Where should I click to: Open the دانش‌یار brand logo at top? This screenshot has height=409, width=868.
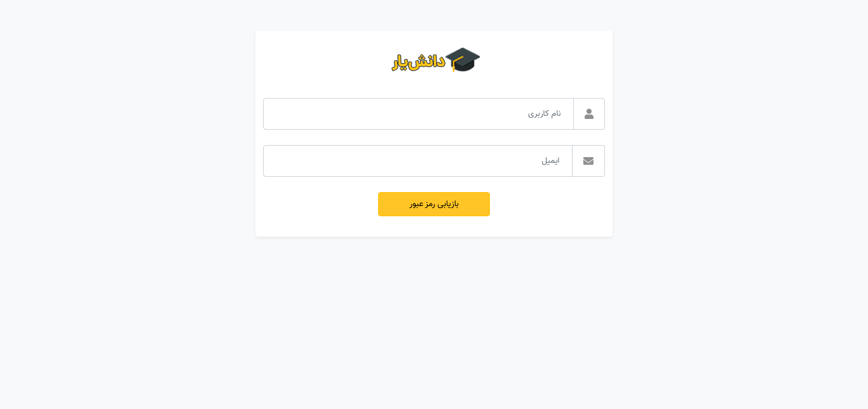click(x=436, y=60)
